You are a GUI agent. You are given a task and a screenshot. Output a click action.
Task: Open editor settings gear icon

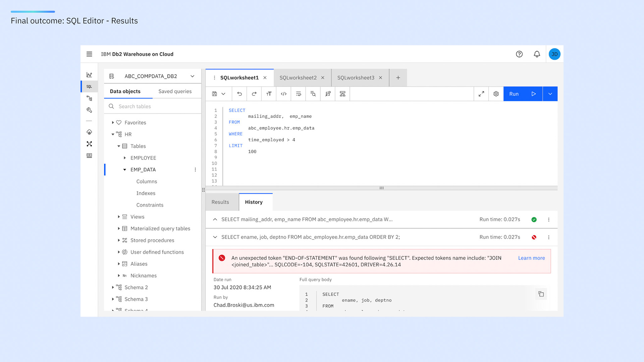(x=496, y=94)
